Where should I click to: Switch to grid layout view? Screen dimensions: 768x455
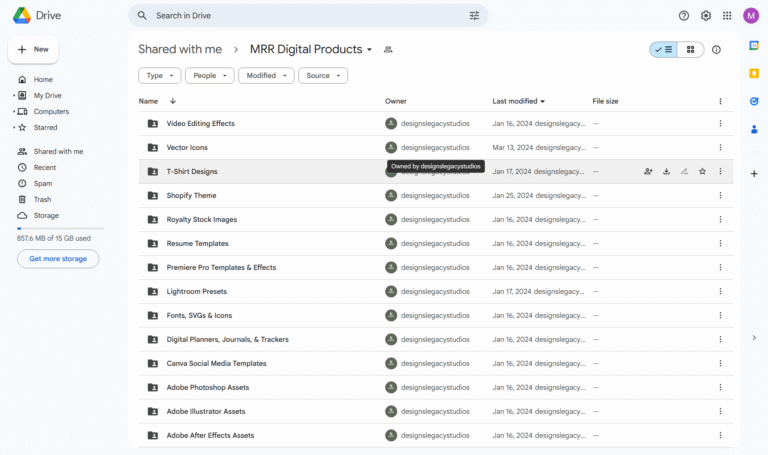(690, 49)
